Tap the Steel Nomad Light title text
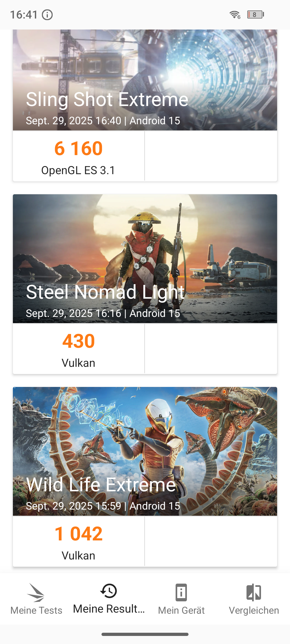This screenshot has height=644, width=290. (105, 292)
